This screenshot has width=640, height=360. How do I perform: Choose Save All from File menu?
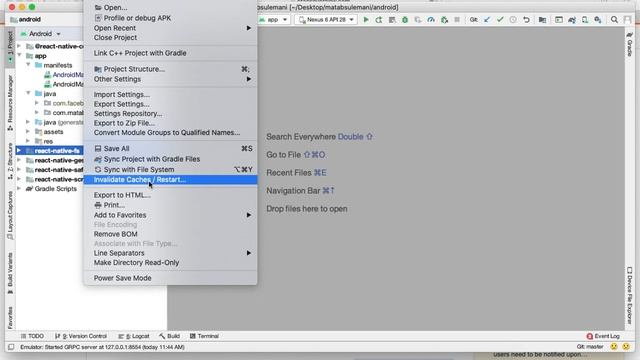pos(171,149)
